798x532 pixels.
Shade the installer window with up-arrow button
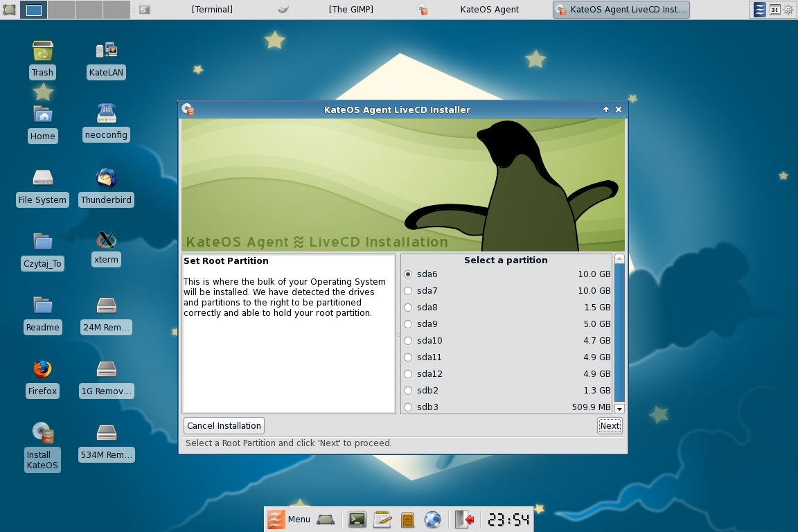click(605, 109)
